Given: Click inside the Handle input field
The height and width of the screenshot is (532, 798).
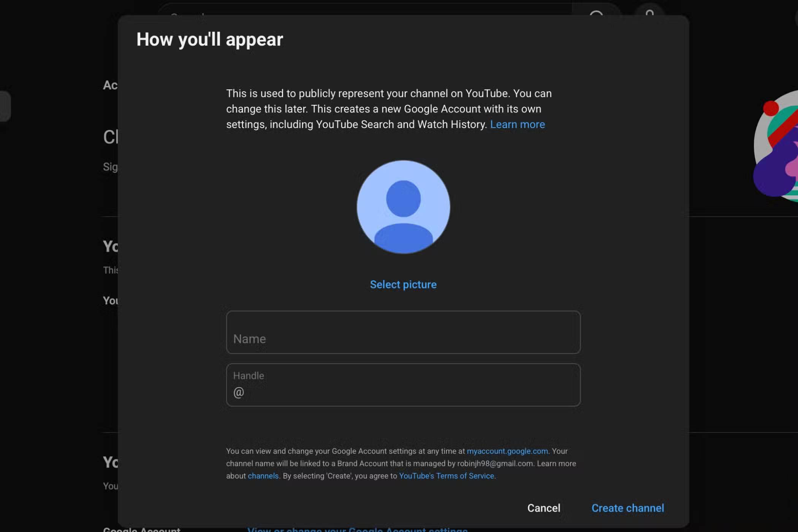Looking at the screenshot, I should click(403, 385).
